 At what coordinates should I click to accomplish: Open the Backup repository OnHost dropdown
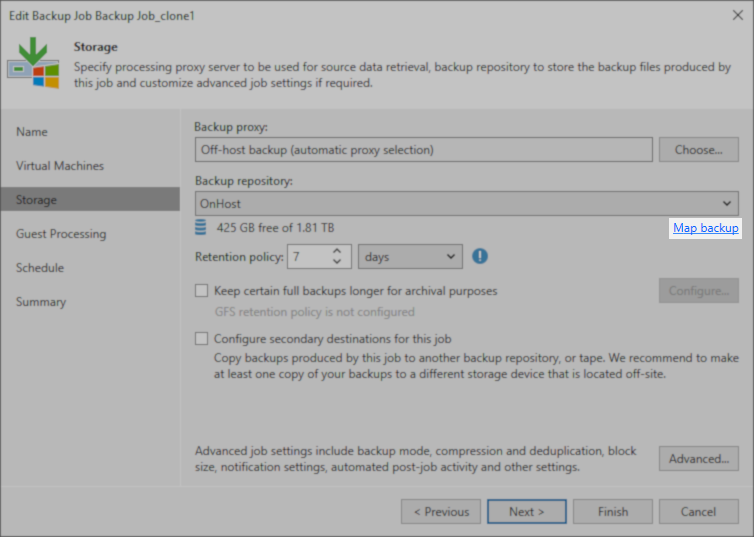pos(466,203)
